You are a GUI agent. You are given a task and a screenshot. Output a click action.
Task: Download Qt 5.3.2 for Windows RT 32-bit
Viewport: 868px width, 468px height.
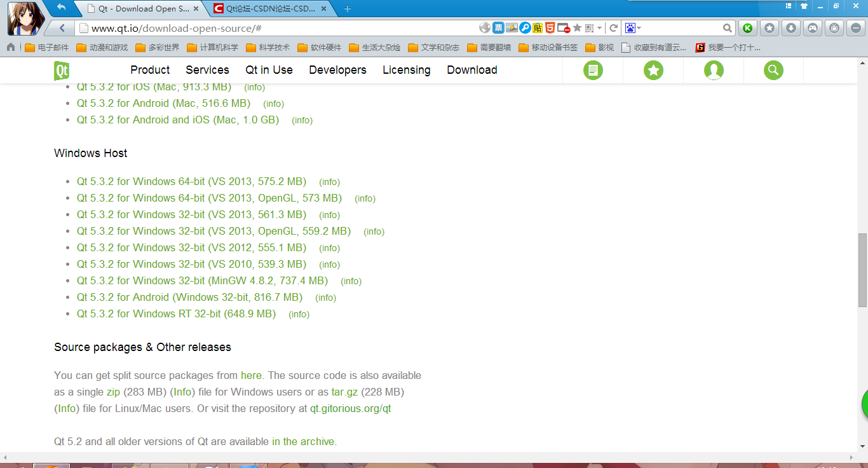(x=176, y=314)
